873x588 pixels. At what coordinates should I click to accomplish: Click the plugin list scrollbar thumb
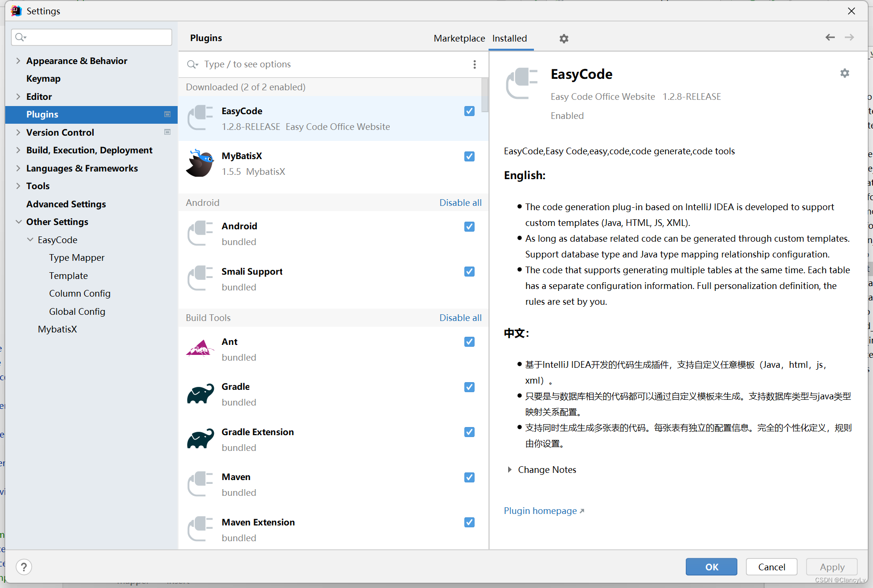coord(485,95)
